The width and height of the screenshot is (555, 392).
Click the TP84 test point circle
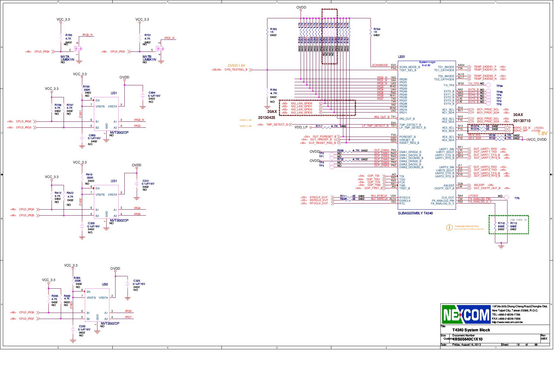pos(488,85)
